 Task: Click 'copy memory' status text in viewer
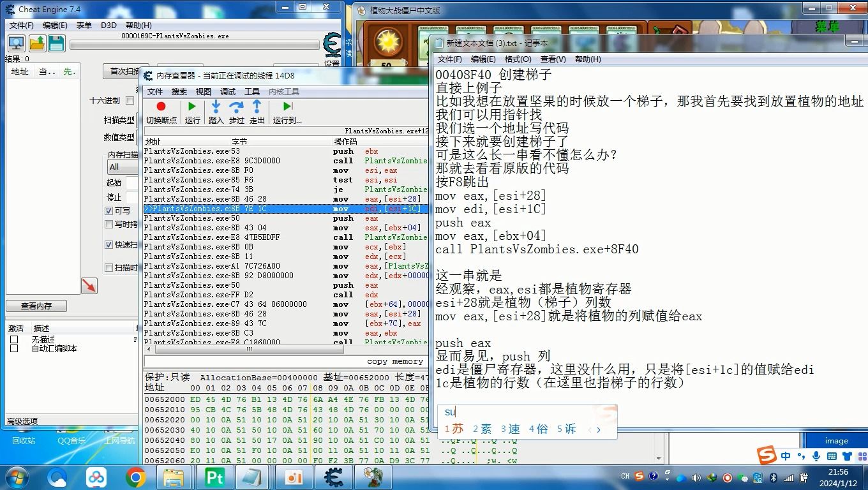(395, 361)
